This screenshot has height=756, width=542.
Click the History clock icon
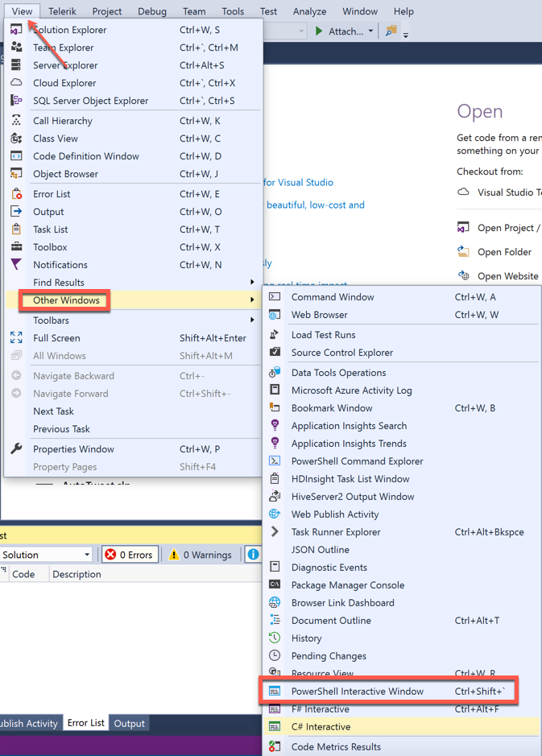275,638
